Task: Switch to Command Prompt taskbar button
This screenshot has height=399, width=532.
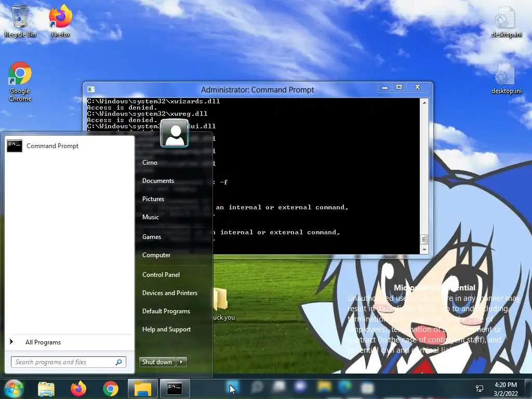Action: point(175,389)
